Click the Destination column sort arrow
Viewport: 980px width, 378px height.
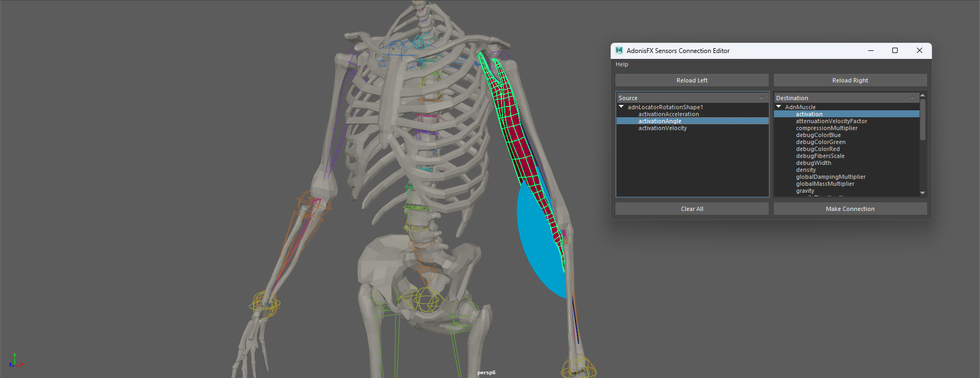913,98
